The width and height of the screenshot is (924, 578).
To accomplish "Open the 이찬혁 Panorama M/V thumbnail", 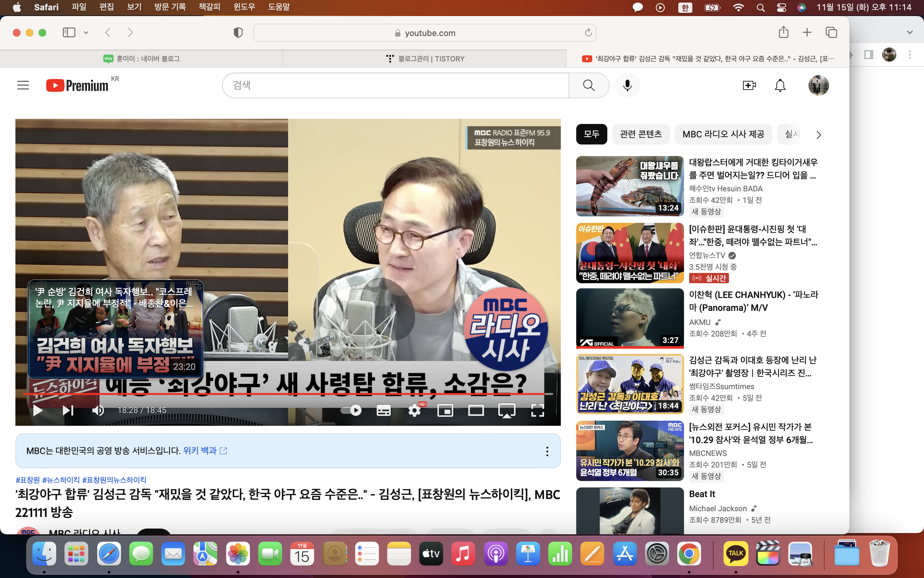I will [x=629, y=318].
